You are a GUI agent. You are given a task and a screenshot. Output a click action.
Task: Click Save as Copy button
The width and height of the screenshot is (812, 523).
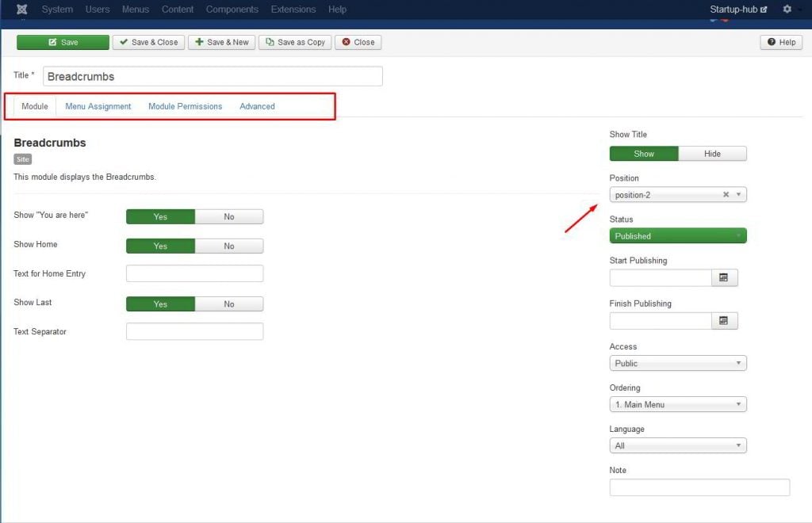295,42
